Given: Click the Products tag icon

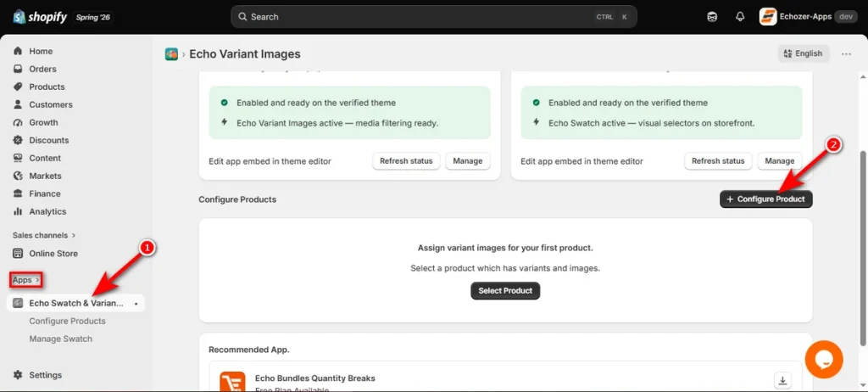Looking at the screenshot, I should 18,87.
